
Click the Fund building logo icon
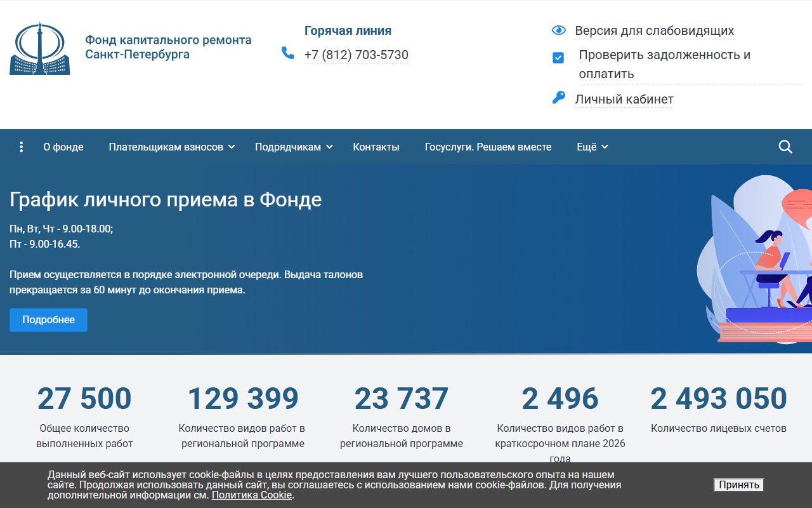pos(40,48)
